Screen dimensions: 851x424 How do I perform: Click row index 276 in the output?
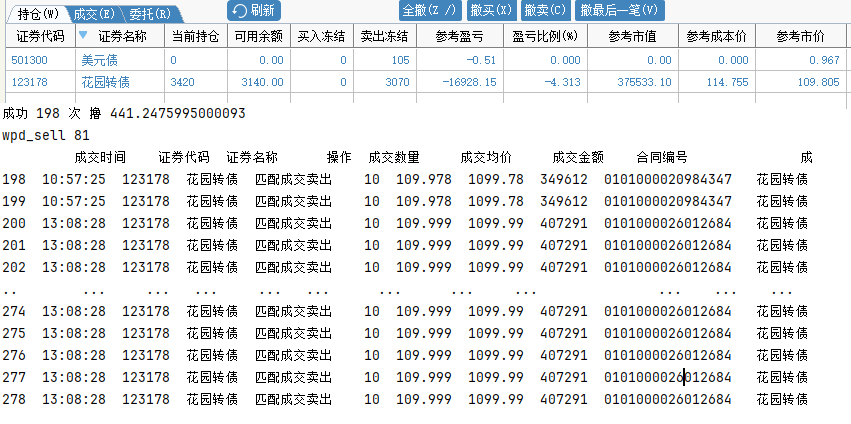pos(12,355)
